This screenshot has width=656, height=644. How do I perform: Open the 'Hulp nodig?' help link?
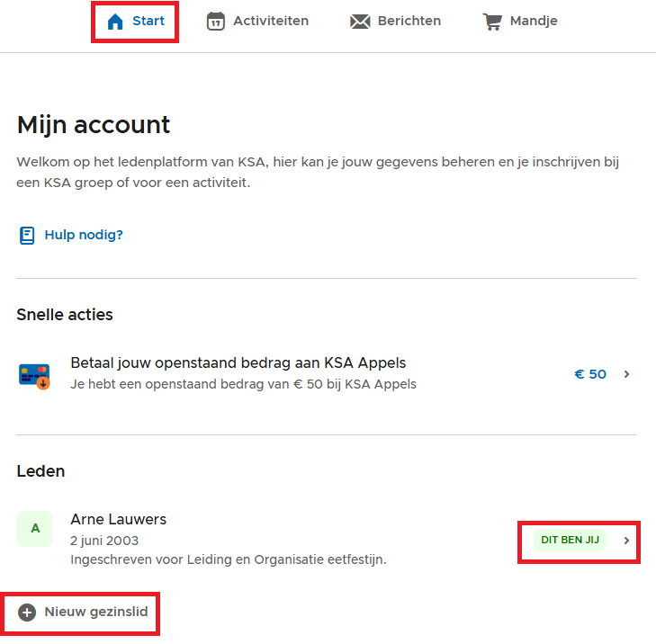click(x=84, y=236)
